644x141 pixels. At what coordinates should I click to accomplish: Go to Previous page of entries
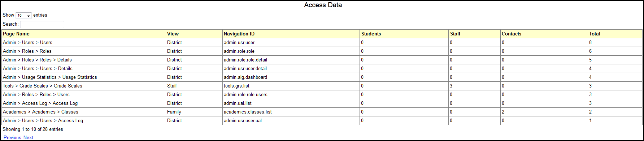12,138
